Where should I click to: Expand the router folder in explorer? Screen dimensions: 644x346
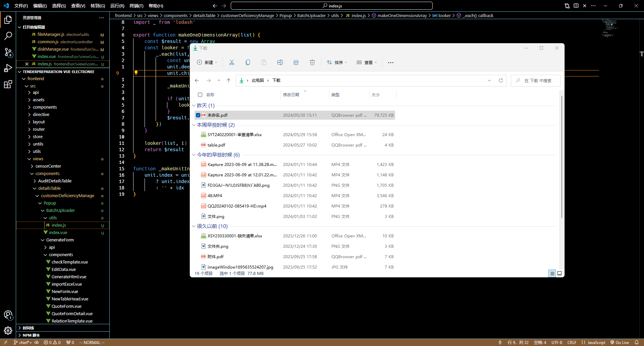[x=39, y=129]
